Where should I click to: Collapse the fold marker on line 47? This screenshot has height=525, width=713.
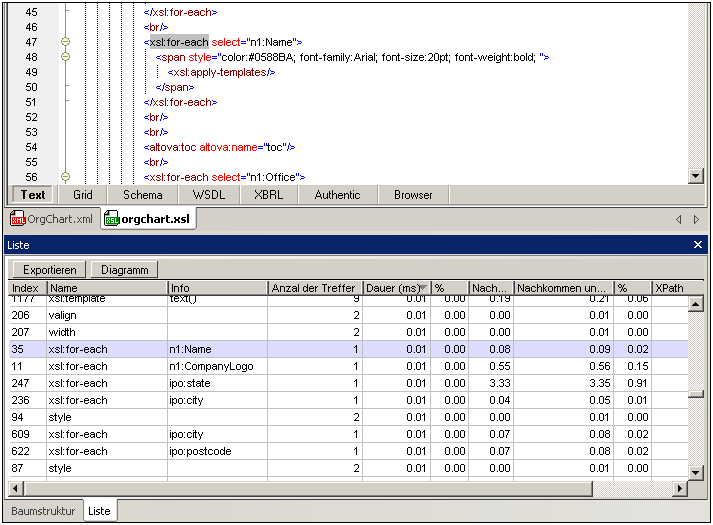[65, 42]
